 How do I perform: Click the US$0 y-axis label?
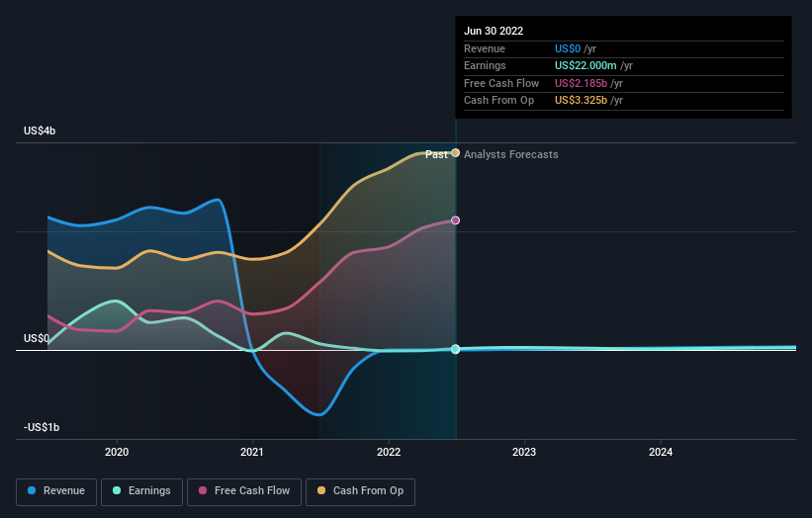pos(37,338)
